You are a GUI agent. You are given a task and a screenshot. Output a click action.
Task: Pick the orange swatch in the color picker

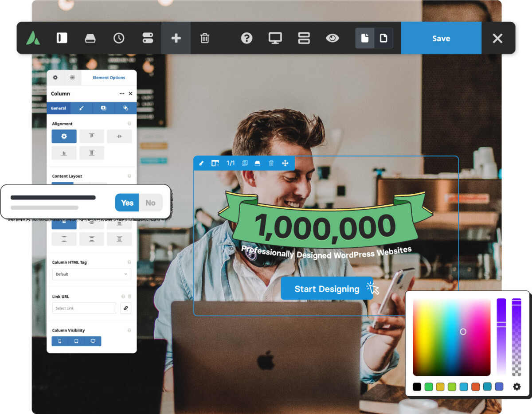coord(475,387)
